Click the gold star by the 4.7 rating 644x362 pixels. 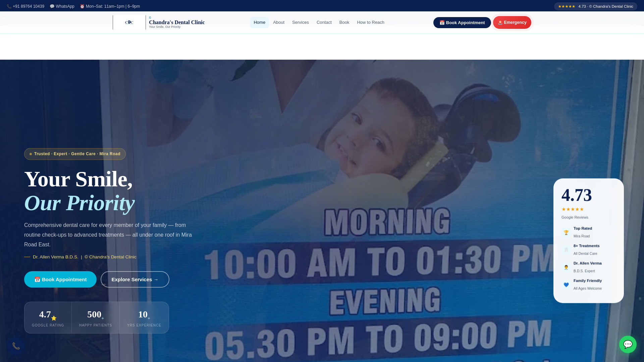pyautogui.click(x=54, y=318)
